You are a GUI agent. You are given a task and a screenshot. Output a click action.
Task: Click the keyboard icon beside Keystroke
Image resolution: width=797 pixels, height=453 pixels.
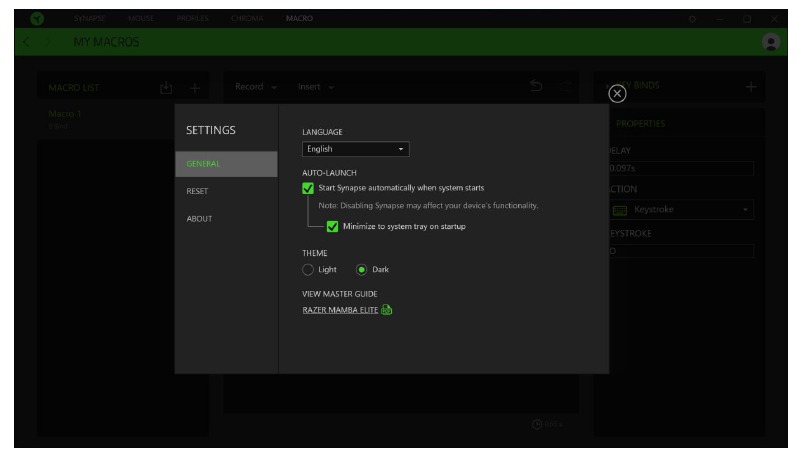(x=620, y=210)
